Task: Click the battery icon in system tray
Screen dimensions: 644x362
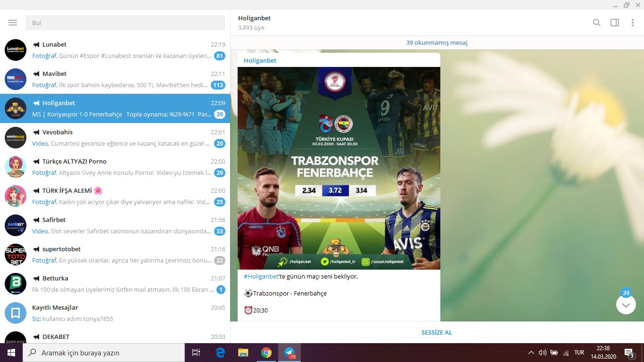Action: click(x=554, y=353)
